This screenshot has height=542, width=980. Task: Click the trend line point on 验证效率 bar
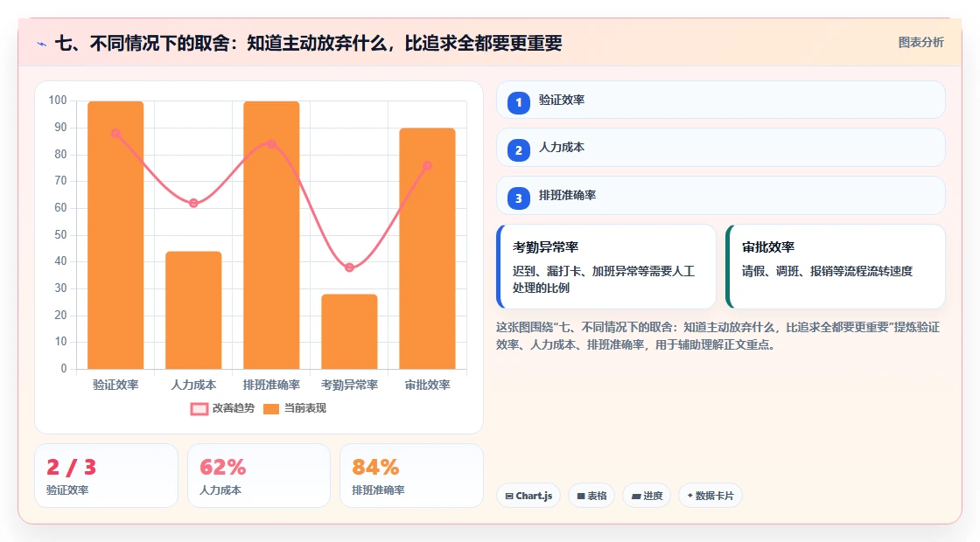pyautogui.click(x=115, y=133)
